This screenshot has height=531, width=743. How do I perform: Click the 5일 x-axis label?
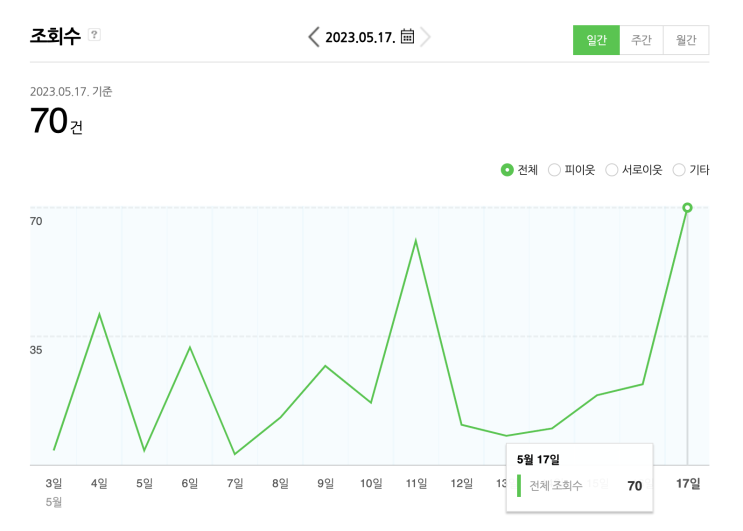(x=145, y=483)
